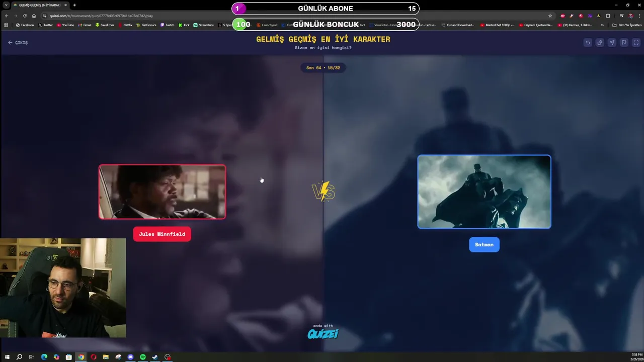The width and height of the screenshot is (644, 362).
Task: Open the SaveFrom bookmark
Action: [x=105, y=25]
